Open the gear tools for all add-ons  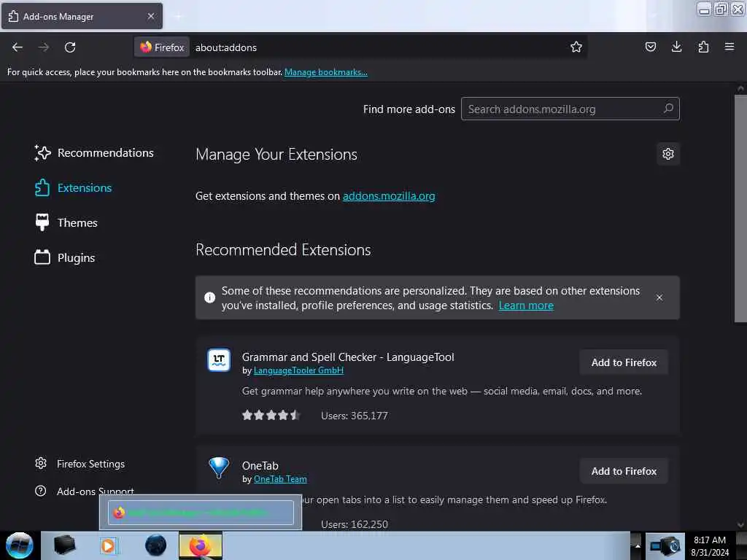click(668, 154)
